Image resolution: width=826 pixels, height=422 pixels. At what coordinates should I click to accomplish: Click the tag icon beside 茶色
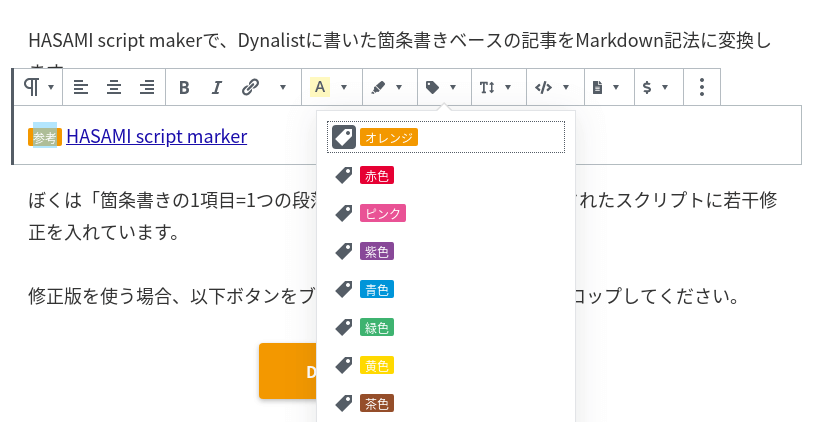click(344, 403)
